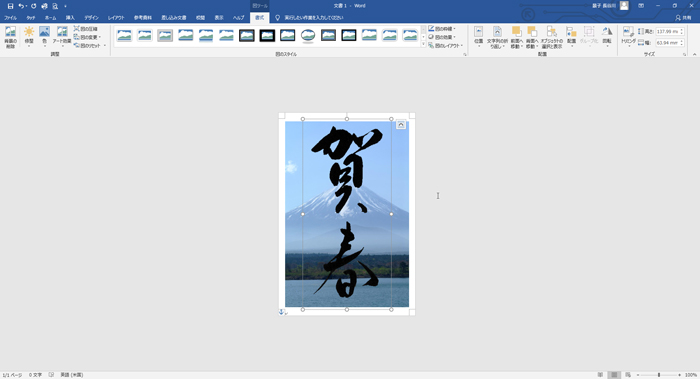Click the picture height input field
The height and width of the screenshot is (379, 700).
coord(668,32)
